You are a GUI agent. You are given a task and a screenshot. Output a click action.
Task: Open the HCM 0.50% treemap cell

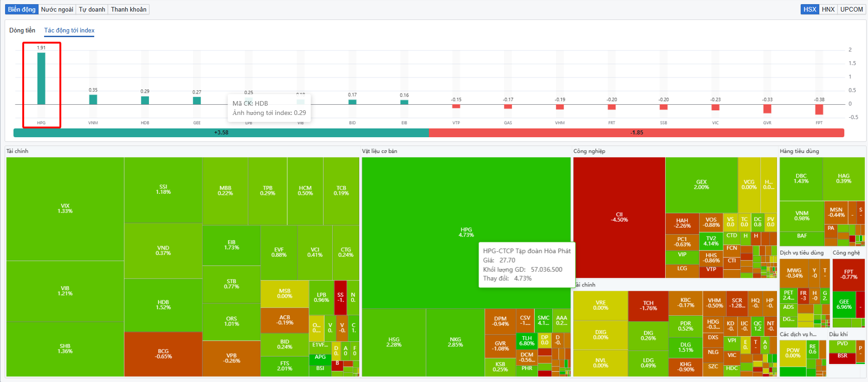point(305,191)
